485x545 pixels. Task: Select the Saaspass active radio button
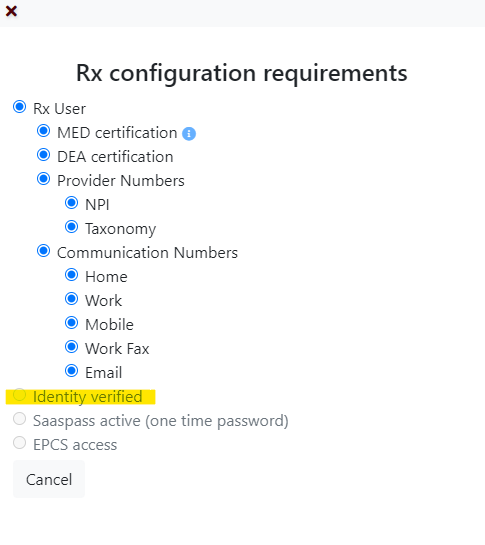[x=19, y=418]
